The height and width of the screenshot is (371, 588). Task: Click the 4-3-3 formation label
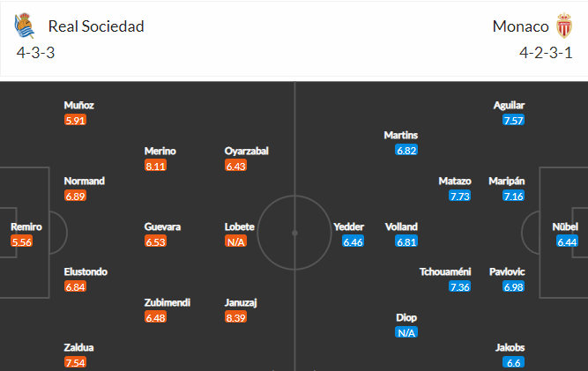[x=35, y=53]
